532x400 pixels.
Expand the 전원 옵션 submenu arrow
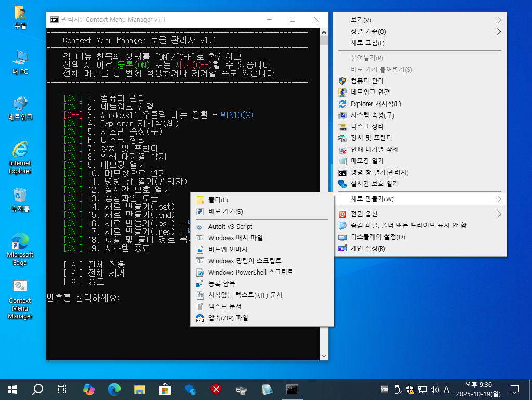click(x=499, y=214)
